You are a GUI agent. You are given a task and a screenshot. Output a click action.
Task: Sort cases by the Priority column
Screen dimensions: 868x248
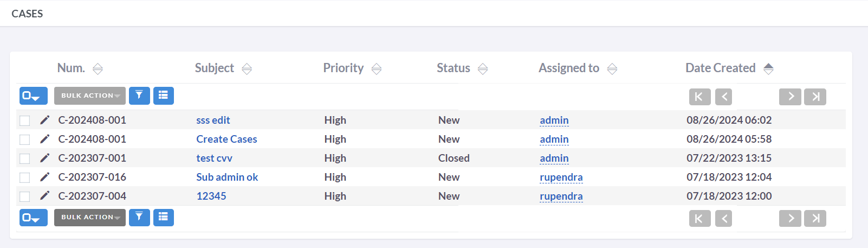(376, 68)
